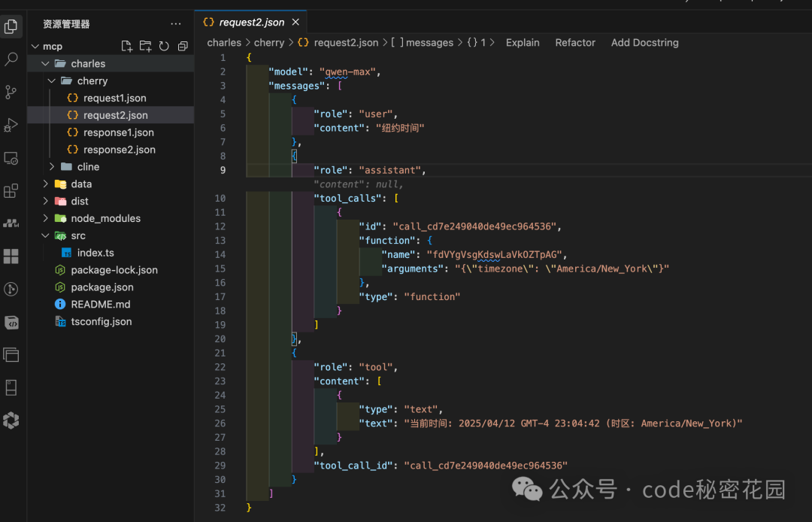Image resolution: width=812 pixels, height=522 pixels.
Task: Click the "tool_call_id" key on line 29
Action: click(x=353, y=465)
